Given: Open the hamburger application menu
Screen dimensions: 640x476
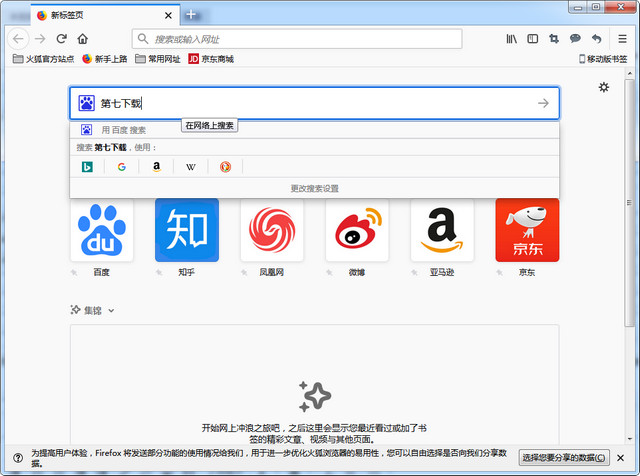Looking at the screenshot, I should [x=622, y=39].
